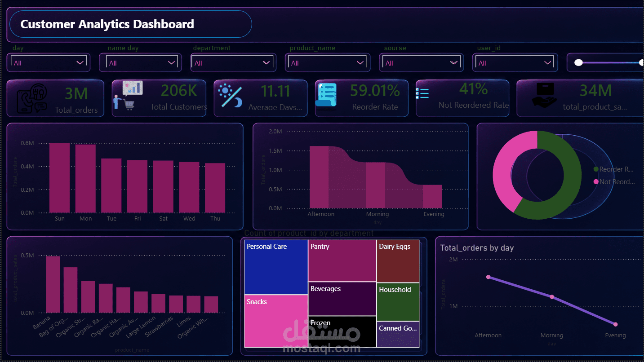Select the Tue bar in orders chart
The image size is (644, 362).
111,185
